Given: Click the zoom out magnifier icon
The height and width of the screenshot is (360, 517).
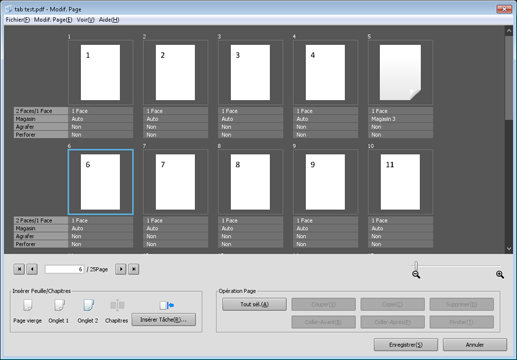Looking at the screenshot, I should pos(416,275).
